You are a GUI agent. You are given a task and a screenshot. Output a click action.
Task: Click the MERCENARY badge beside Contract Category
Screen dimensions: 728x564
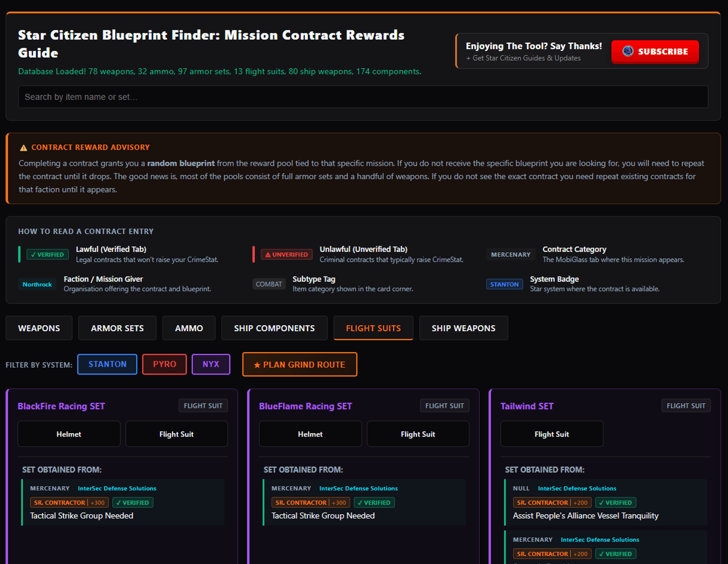[x=511, y=255]
